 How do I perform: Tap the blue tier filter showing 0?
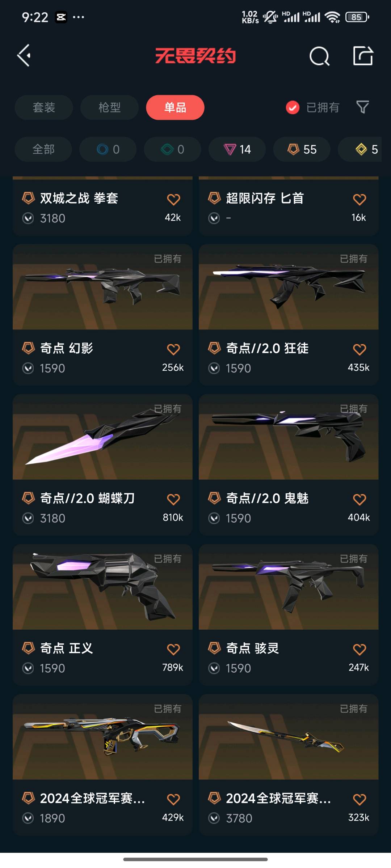pos(108,149)
